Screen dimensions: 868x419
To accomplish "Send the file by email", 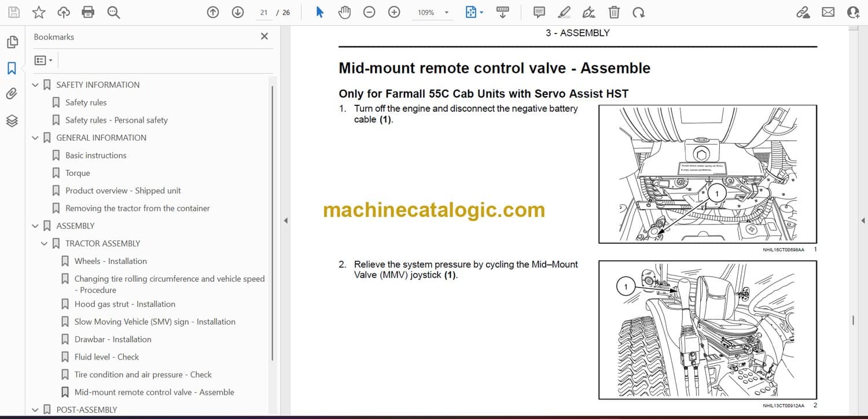I will (828, 12).
